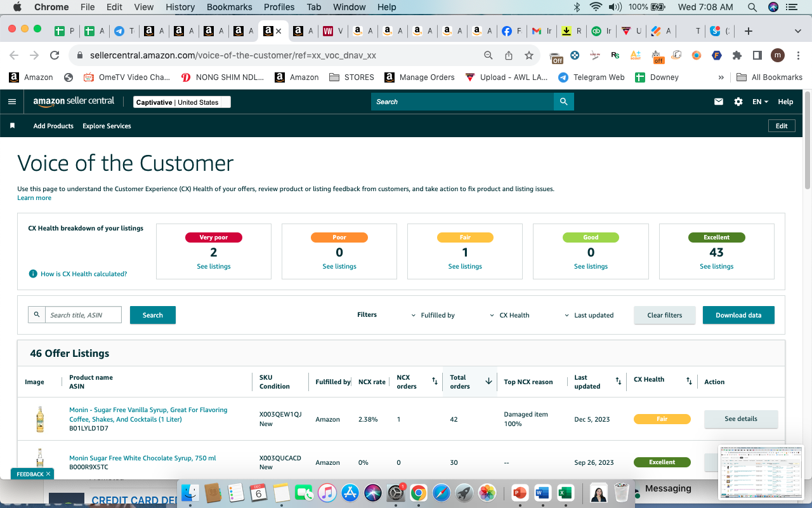Expand the Fulfilled by filter
812x508 pixels.
tap(433, 315)
